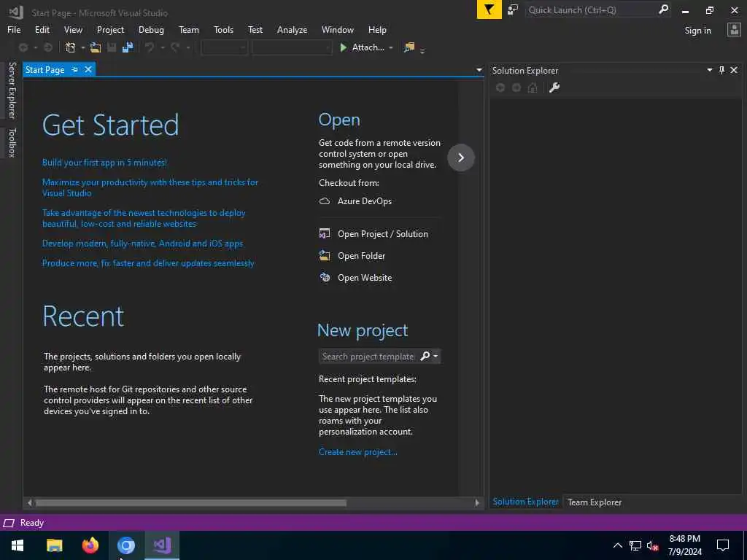Click the status bar Ready icon
747x560 pixels.
click(9, 523)
